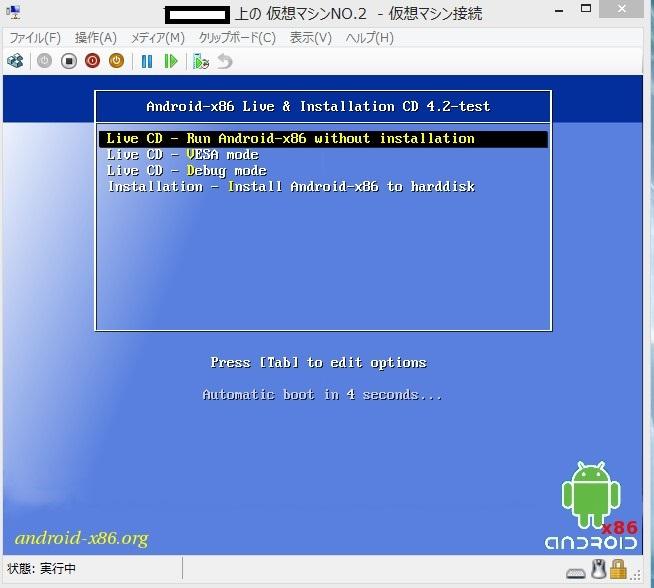Select Install Android-x86 to harddisk entry
Screen dimensions: 654x588
(x=291, y=186)
